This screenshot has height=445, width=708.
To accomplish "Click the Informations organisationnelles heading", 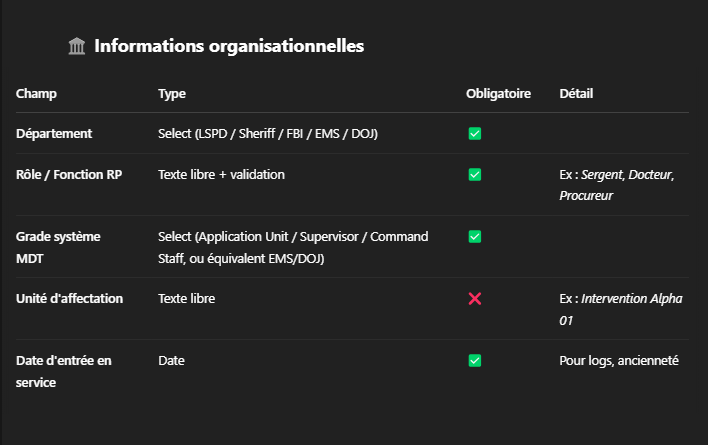I will (228, 46).
